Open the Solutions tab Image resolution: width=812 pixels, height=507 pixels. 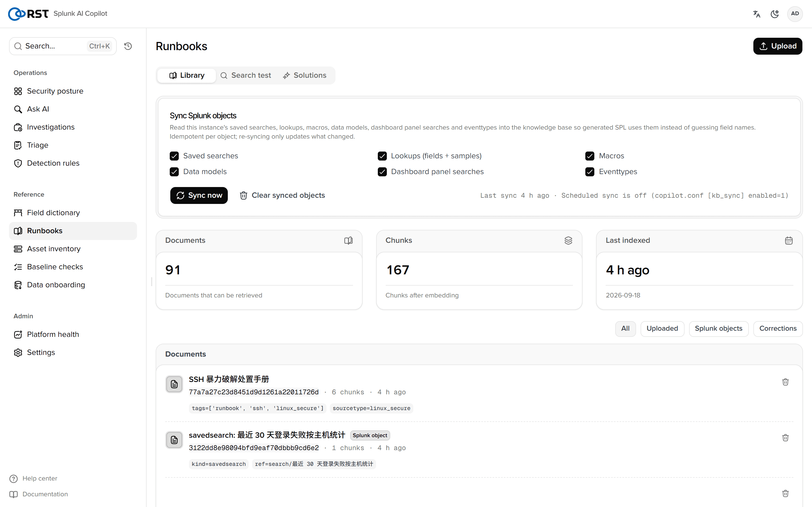pos(305,75)
